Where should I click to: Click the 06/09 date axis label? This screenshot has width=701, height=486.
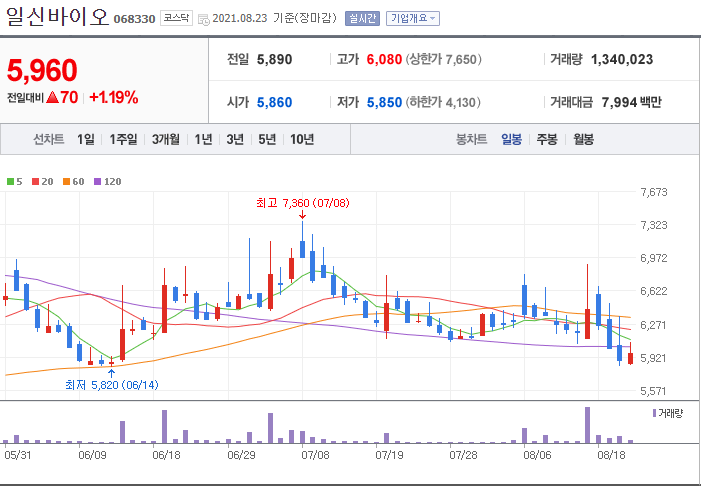pyautogui.click(x=93, y=456)
